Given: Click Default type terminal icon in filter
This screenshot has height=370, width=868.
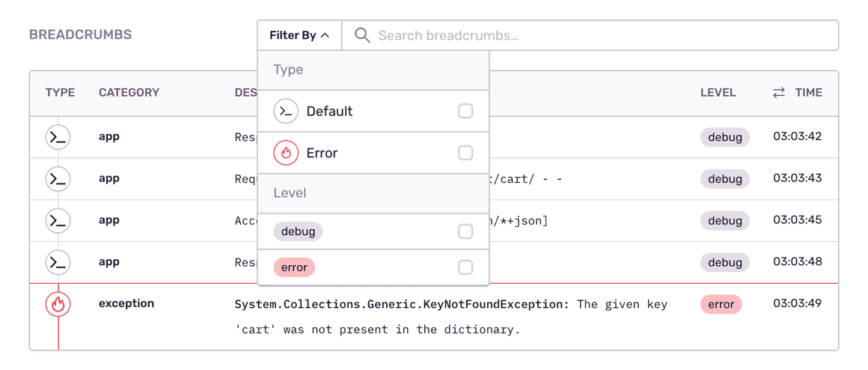Looking at the screenshot, I should tap(286, 111).
